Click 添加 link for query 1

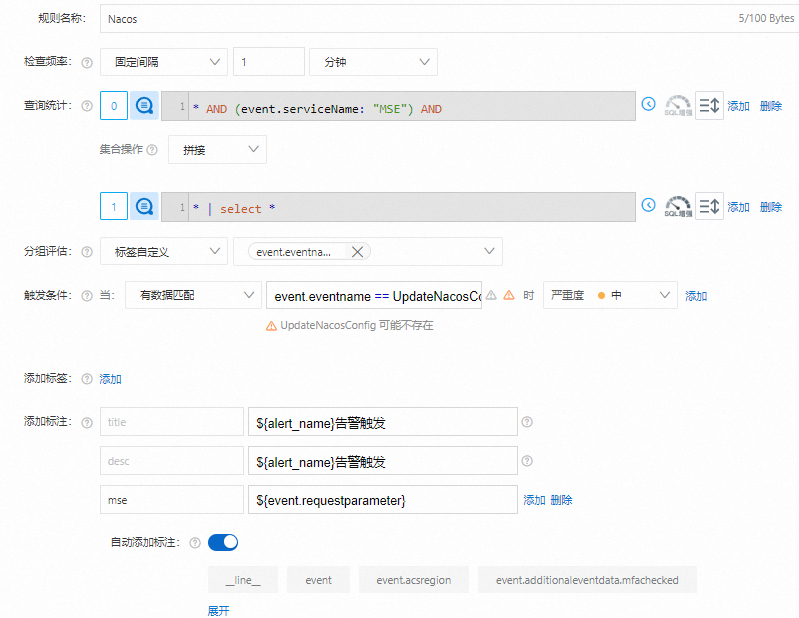[x=738, y=207]
